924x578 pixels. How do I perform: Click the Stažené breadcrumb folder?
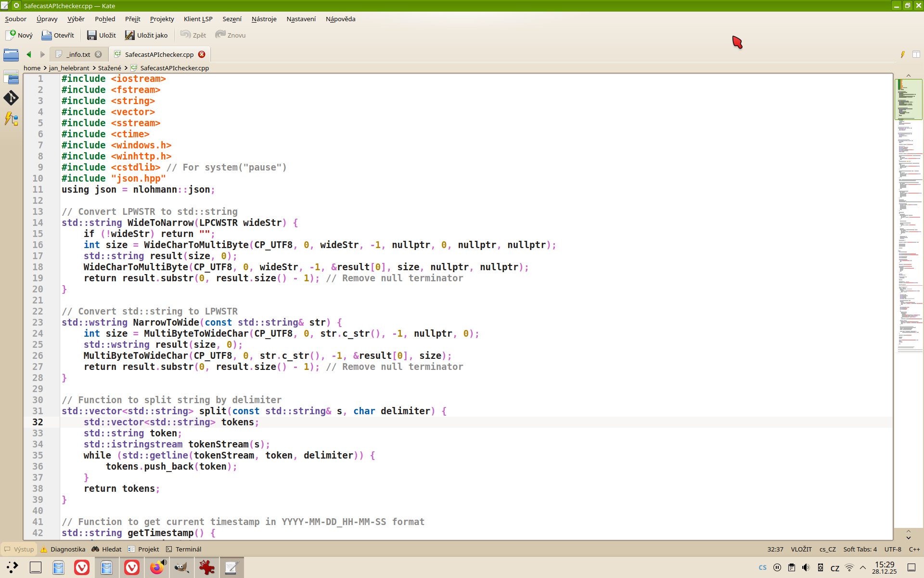coord(109,68)
